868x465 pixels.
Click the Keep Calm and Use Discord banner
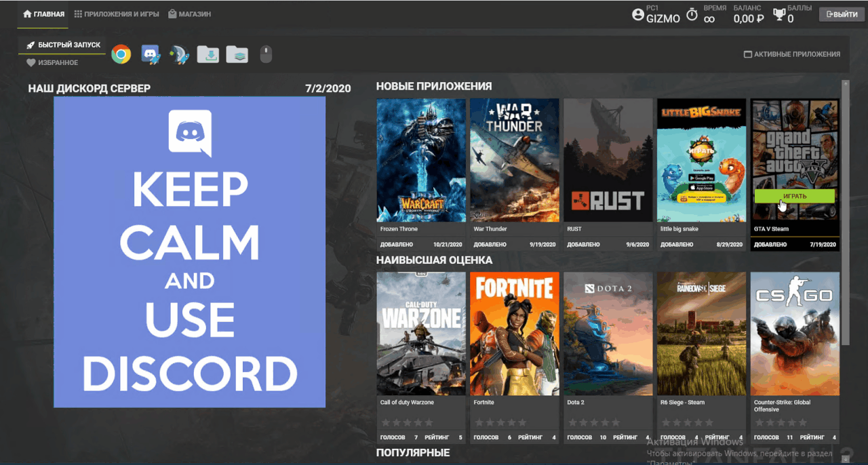click(189, 251)
